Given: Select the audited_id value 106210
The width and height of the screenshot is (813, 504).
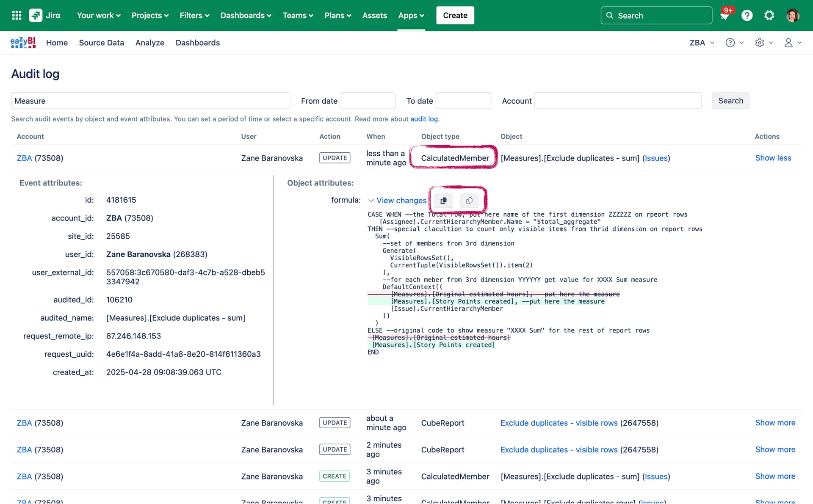Looking at the screenshot, I should [119, 300].
